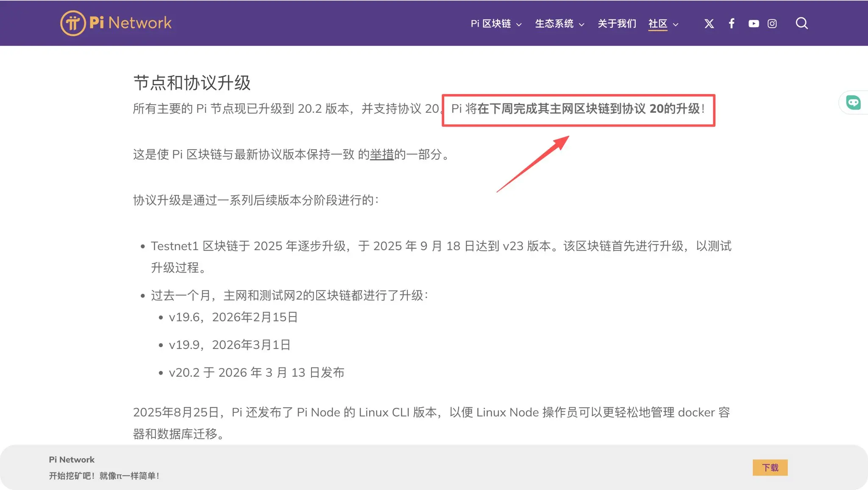Click the Pi Network logo icon

pyautogui.click(x=72, y=23)
